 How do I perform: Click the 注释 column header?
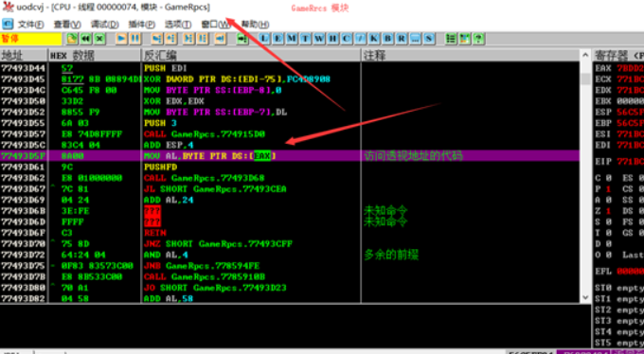pos(471,55)
